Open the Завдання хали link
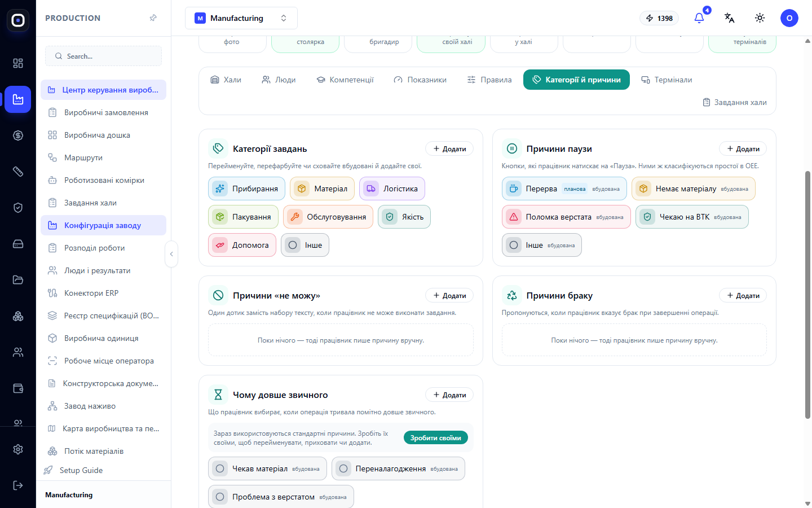 coord(735,102)
